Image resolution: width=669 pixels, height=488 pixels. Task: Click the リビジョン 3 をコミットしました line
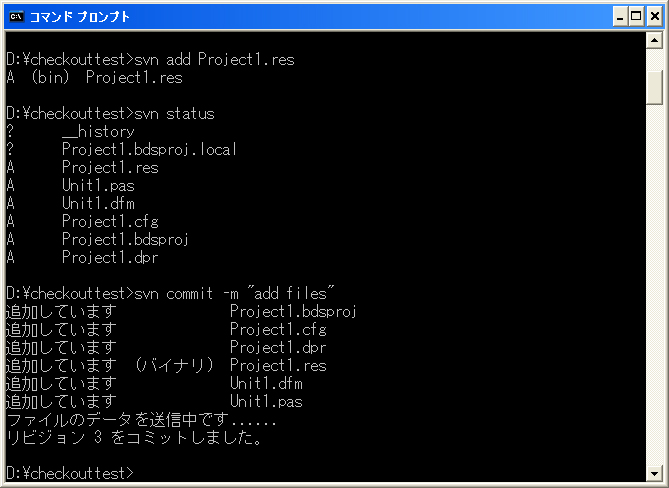click(135, 438)
